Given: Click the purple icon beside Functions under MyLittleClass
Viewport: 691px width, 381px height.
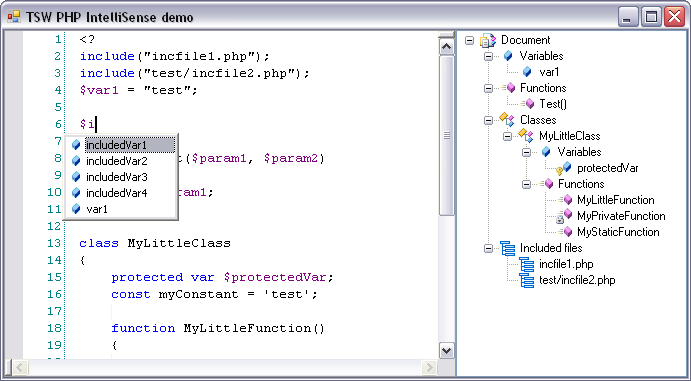Looking at the screenshot, I should pyautogui.click(x=546, y=184).
